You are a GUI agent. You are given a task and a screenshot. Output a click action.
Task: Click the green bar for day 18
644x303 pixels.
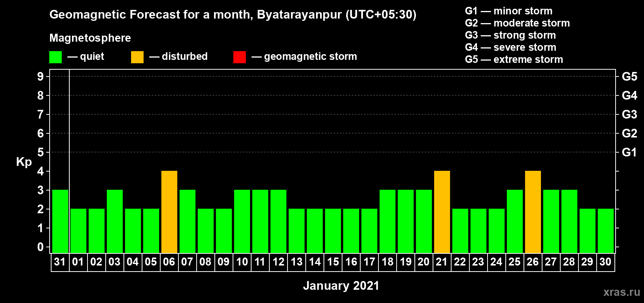tap(388, 221)
